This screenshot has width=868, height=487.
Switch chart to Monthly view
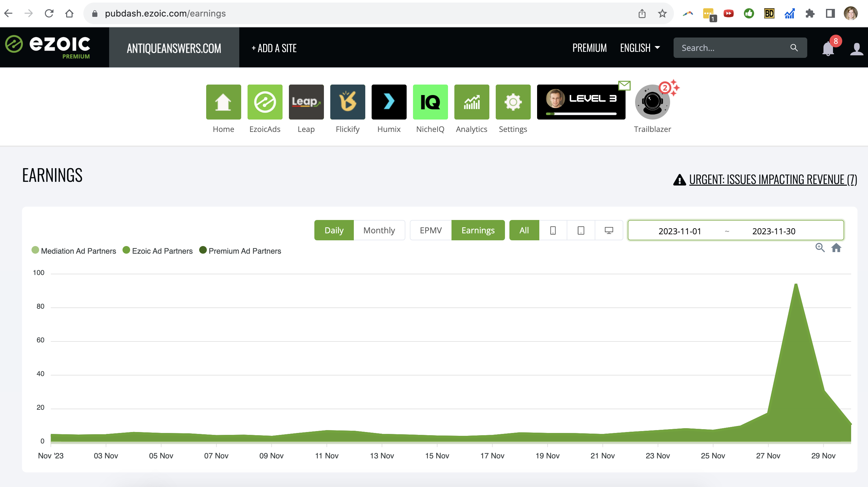coord(379,230)
